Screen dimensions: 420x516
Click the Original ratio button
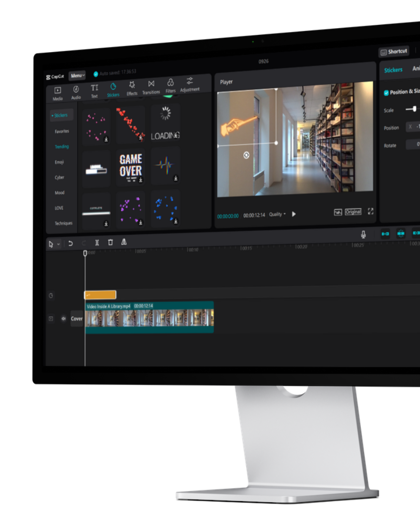pyautogui.click(x=353, y=212)
